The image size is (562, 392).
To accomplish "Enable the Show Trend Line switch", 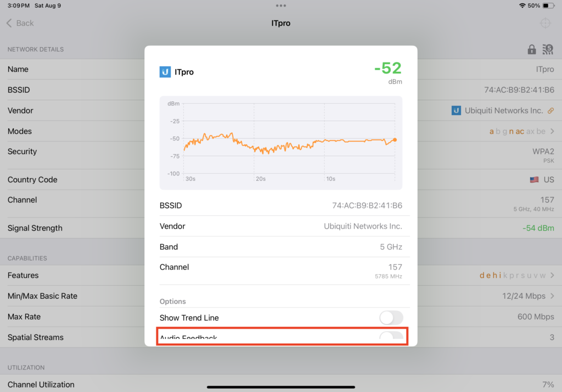I will [391, 318].
